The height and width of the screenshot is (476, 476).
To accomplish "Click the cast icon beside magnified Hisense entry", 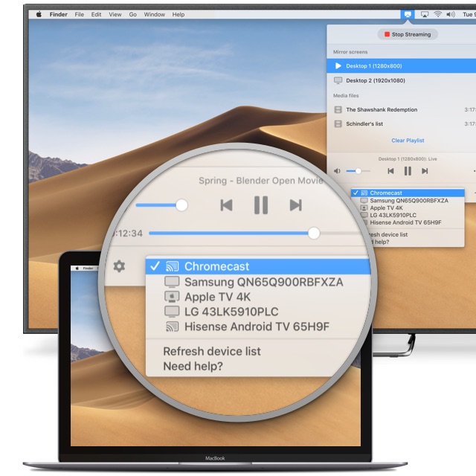I will click(x=172, y=327).
